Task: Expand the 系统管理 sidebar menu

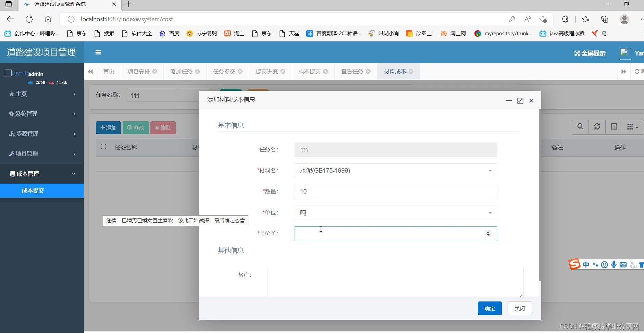Action: [42, 114]
